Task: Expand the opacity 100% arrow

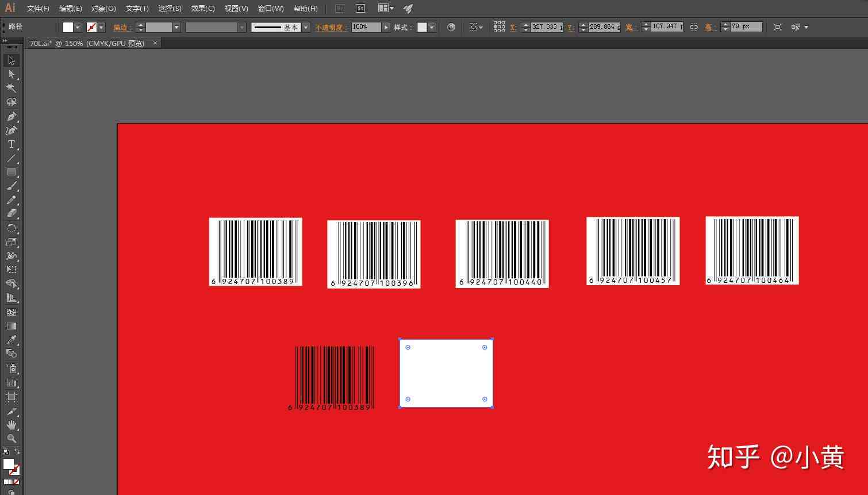Action: point(386,27)
